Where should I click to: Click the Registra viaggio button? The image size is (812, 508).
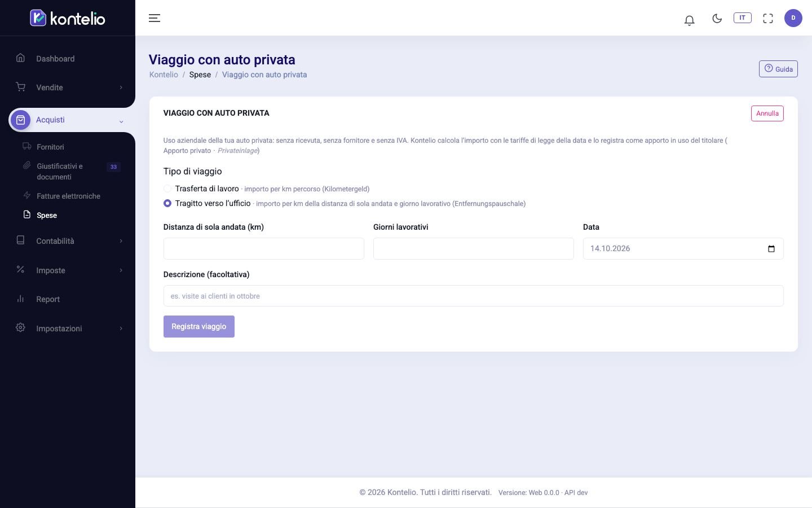[x=198, y=326]
